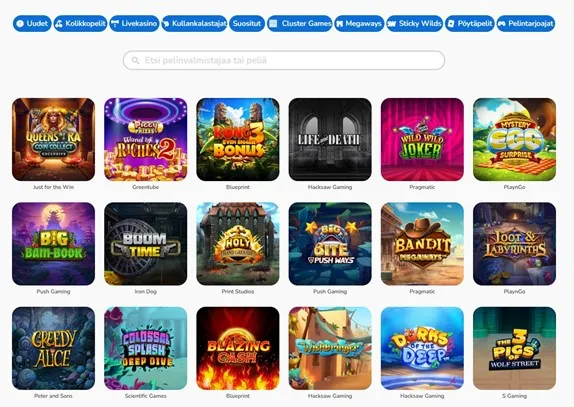Open Blazing Cash slot thumbnail
The height and width of the screenshot is (407, 574).
(x=238, y=348)
